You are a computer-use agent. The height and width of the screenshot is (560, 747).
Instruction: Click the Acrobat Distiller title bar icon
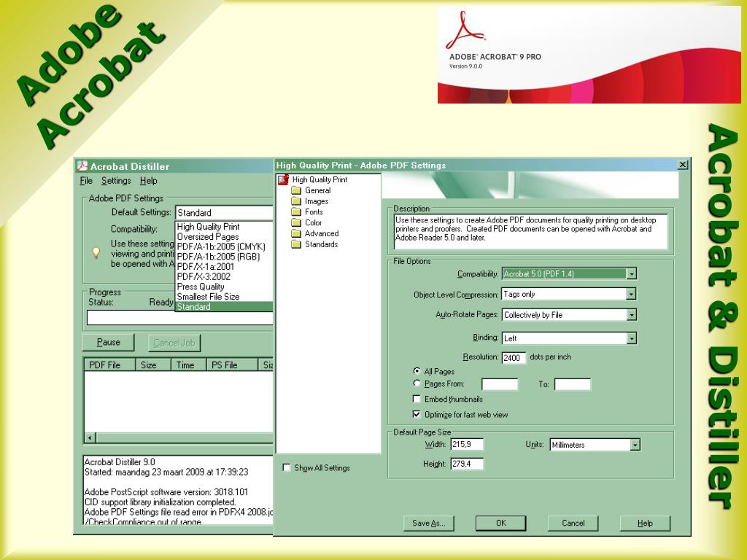click(x=83, y=166)
